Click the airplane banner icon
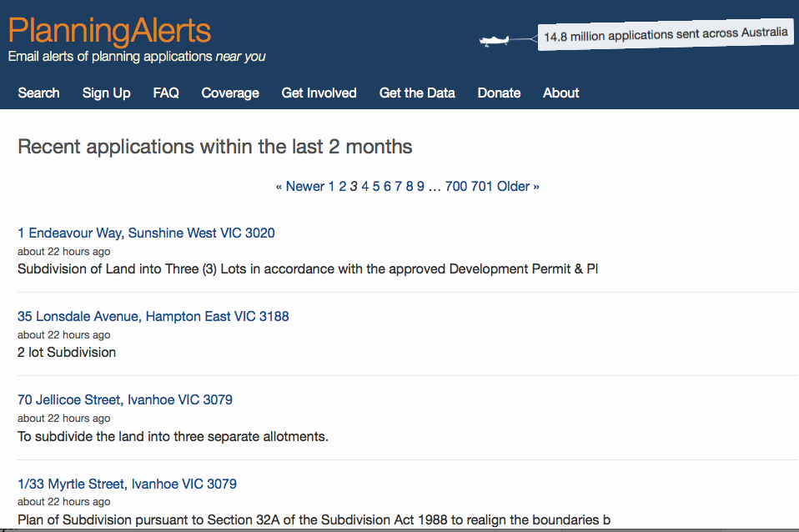 pos(495,40)
